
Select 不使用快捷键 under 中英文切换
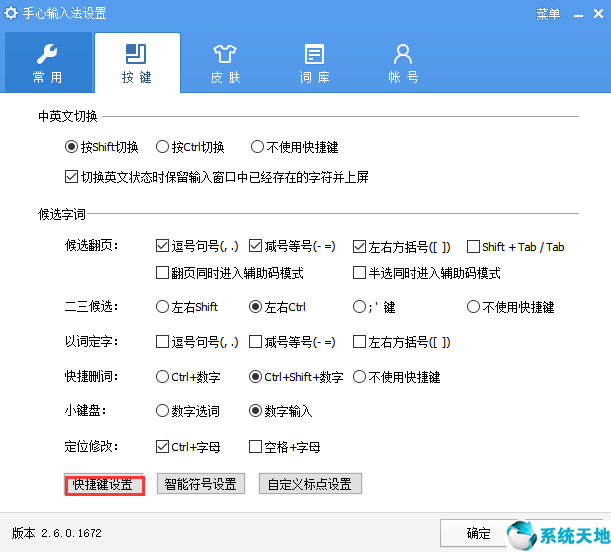[x=294, y=147]
